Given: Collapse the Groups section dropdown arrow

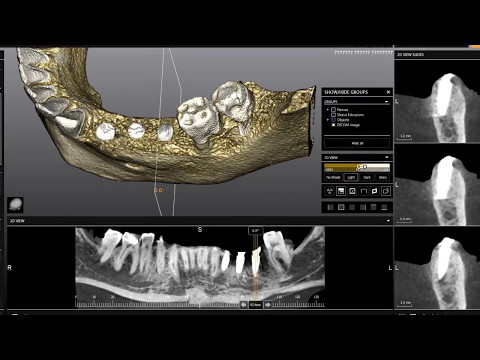Looking at the screenshot, I should pyautogui.click(x=387, y=102).
